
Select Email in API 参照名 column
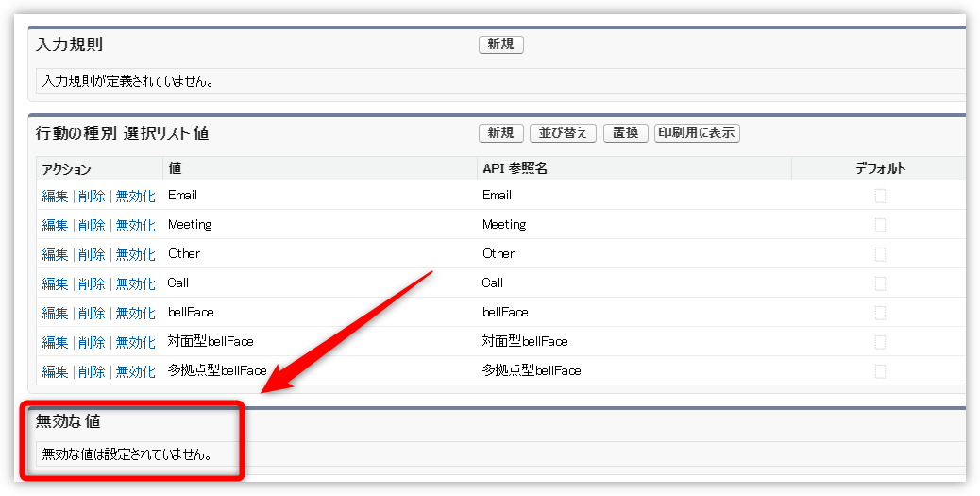pos(497,196)
